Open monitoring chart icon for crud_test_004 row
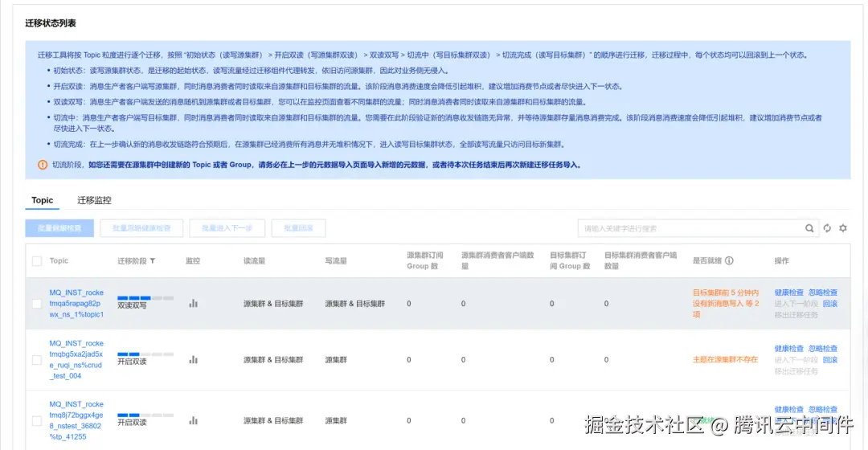868x450 pixels. [193, 360]
